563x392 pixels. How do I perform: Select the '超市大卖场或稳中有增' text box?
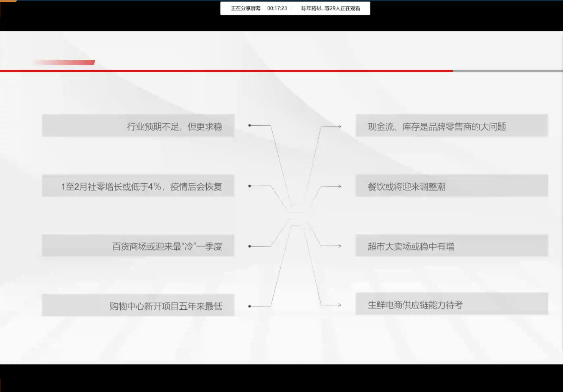click(x=451, y=246)
